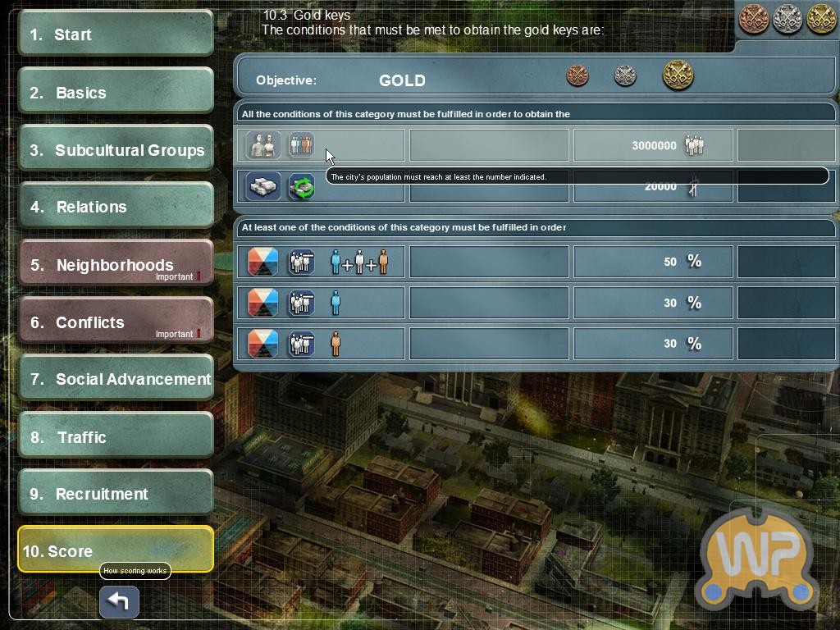Open the 8. Traffic chapter
The height and width of the screenshot is (630, 840).
tap(116, 436)
